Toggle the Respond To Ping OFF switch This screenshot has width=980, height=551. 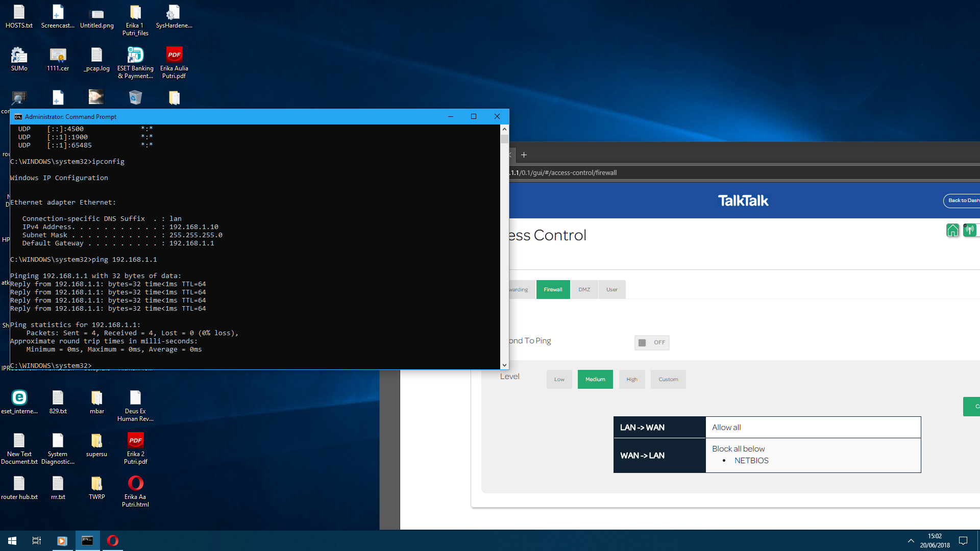click(651, 342)
